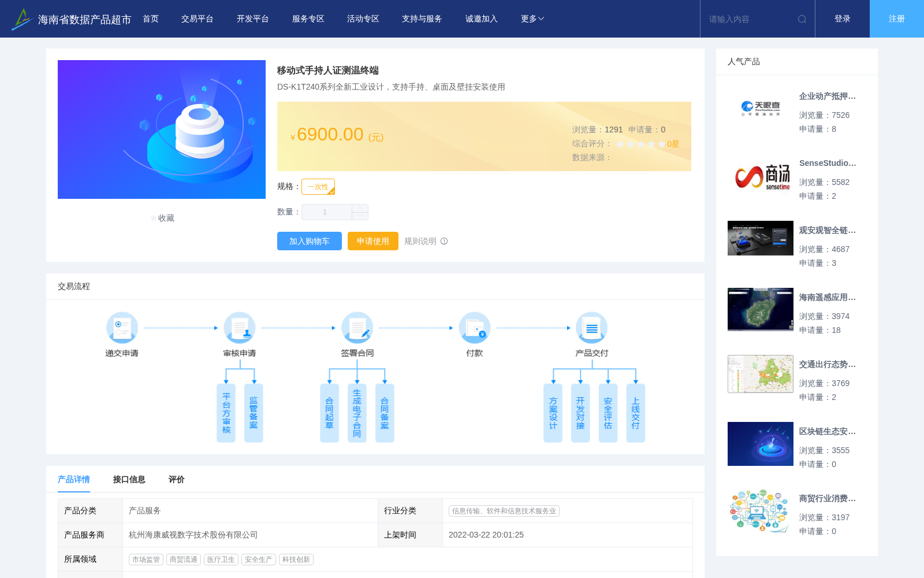Open the 交通出行态势 product thumbnail

click(761, 374)
